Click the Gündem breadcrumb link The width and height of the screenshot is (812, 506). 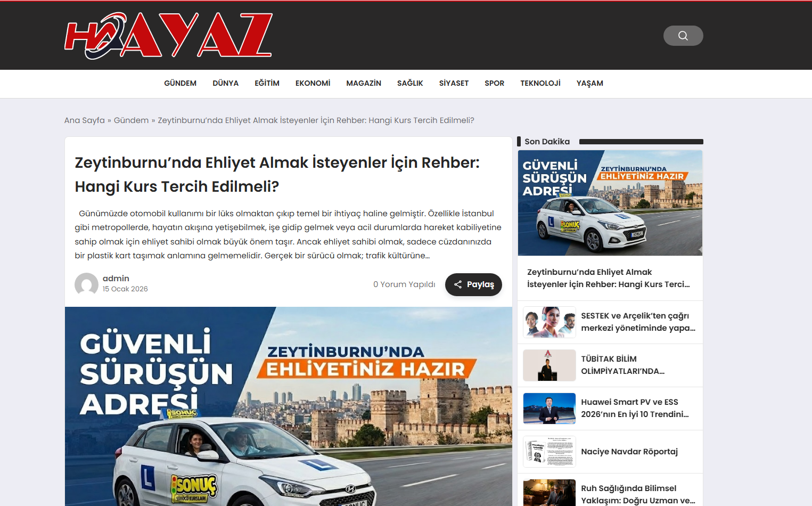click(131, 120)
